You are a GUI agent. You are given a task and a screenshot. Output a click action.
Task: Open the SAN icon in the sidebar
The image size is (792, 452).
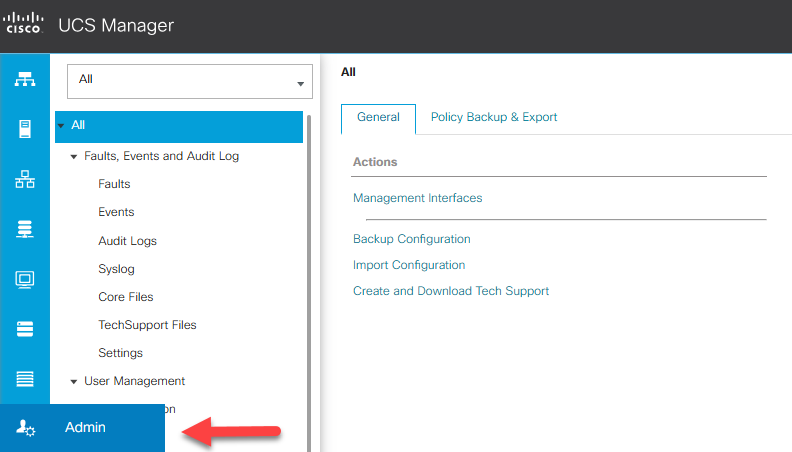click(25, 229)
